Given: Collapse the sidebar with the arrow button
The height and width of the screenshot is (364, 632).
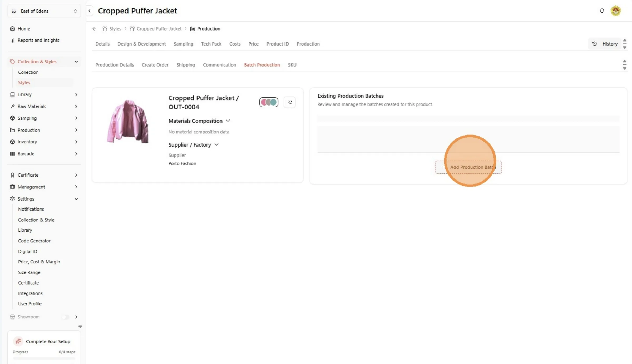Looking at the screenshot, I should click(x=90, y=11).
